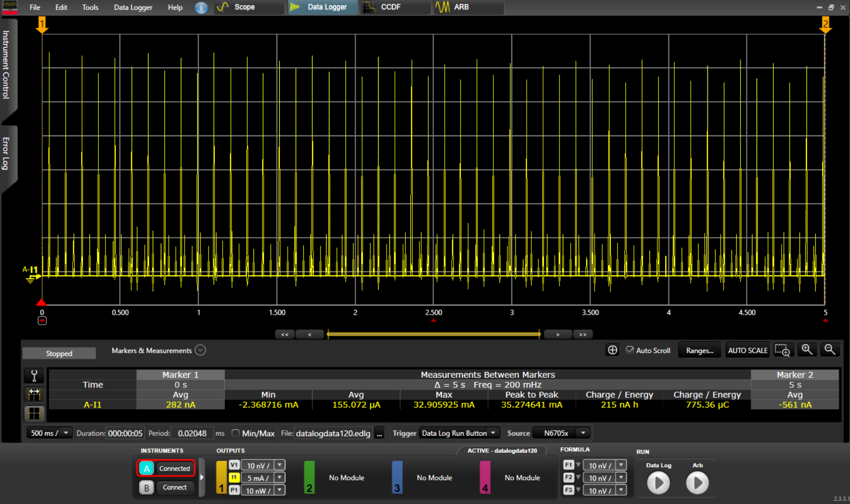850x504 pixels.
Task: Click the marker tool icon left of the measurement table
Action: pyautogui.click(x=34, y=376)
